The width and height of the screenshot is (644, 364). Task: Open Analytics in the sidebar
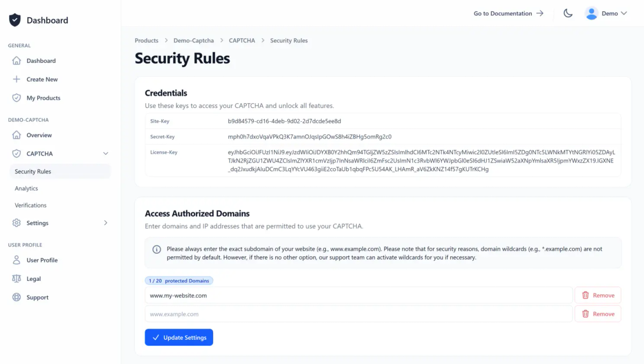click(26, 188)
